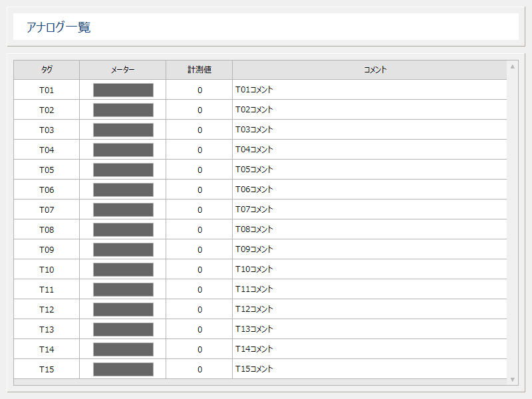
Task: Click the メーター column header
Action: coord(123,70)
